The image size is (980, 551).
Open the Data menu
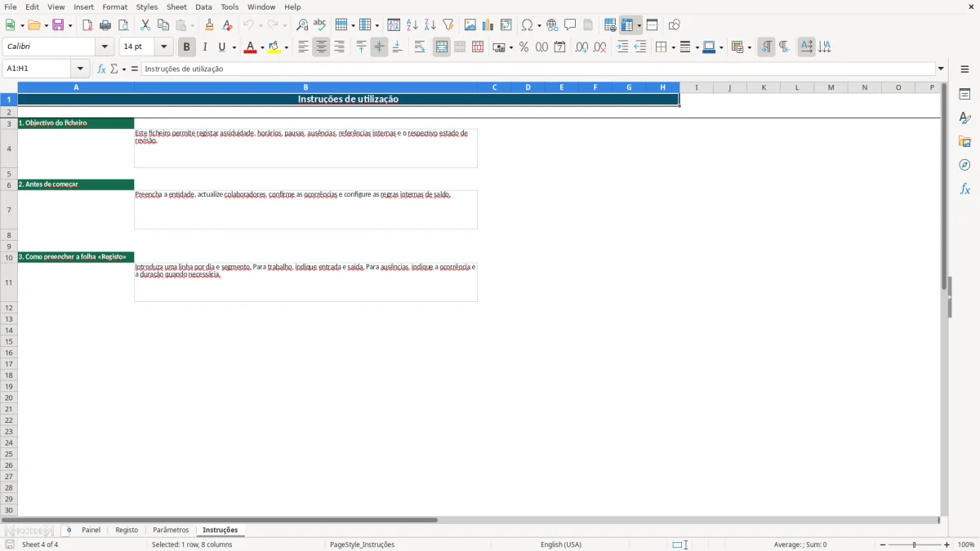(203, 7)
